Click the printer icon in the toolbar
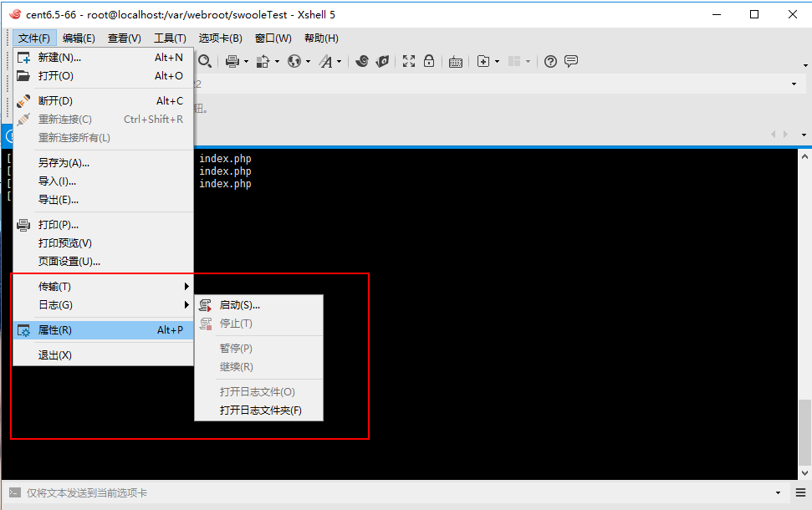 [232, 62]
